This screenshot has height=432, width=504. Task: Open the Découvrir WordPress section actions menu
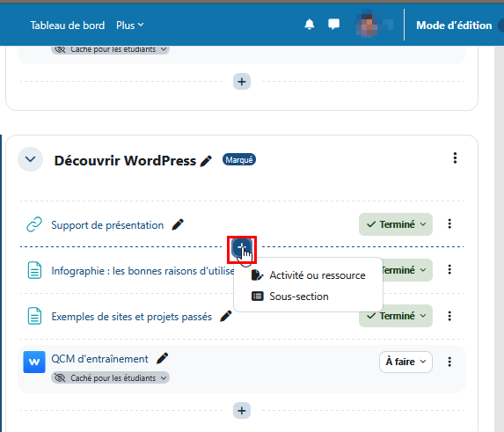click(455, 158)
